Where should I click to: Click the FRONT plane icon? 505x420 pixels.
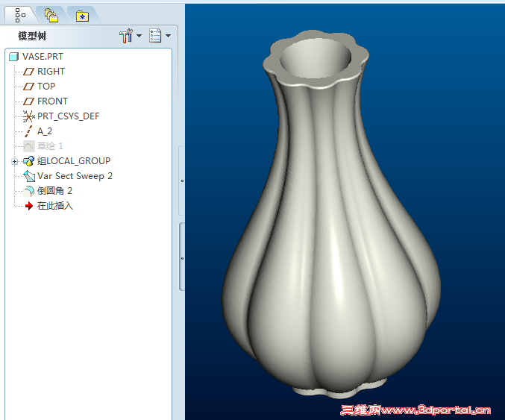click(28, 101)
